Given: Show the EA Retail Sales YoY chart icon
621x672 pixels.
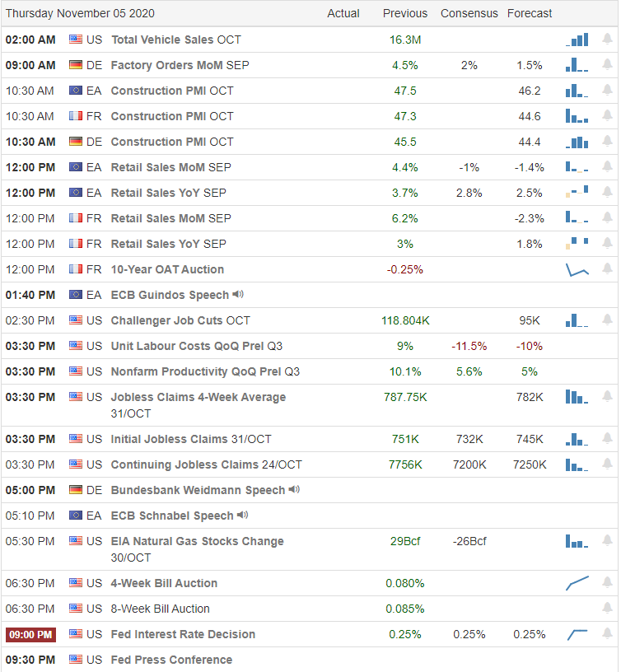Looking at the screenshot, I should pyautogui.click(x=577, y=193).
